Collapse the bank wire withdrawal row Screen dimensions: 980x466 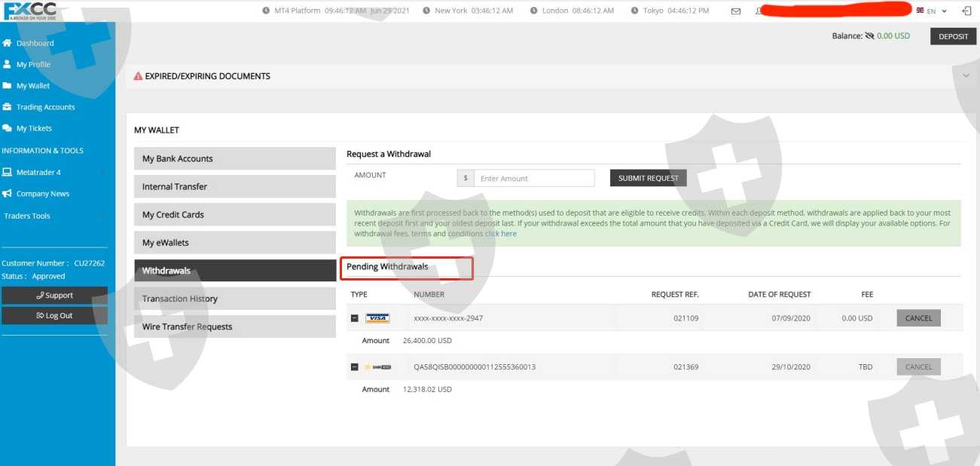(355, 367)
